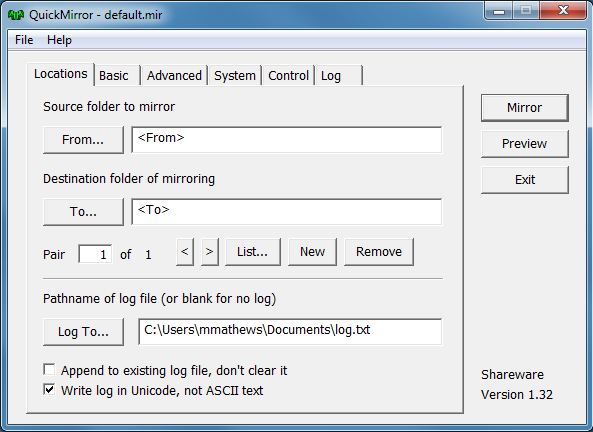
Task: Remove the current folder pair
Action: [379, 252]
